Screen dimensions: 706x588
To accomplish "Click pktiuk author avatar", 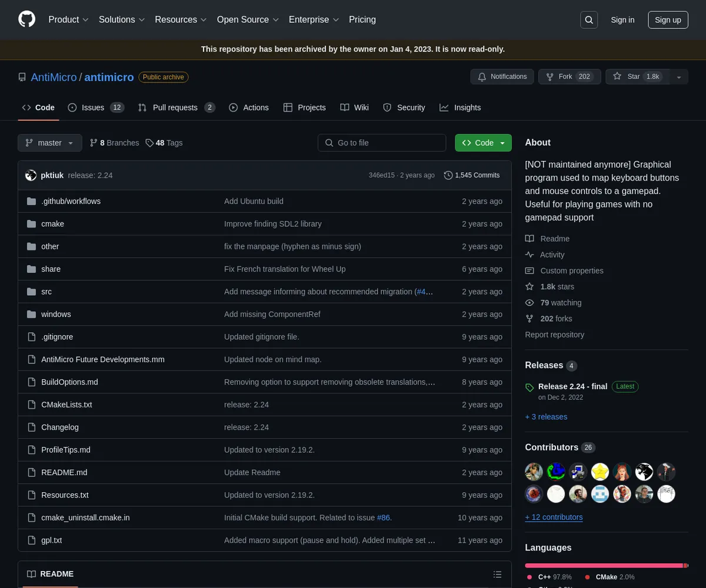I will (31, 175).
